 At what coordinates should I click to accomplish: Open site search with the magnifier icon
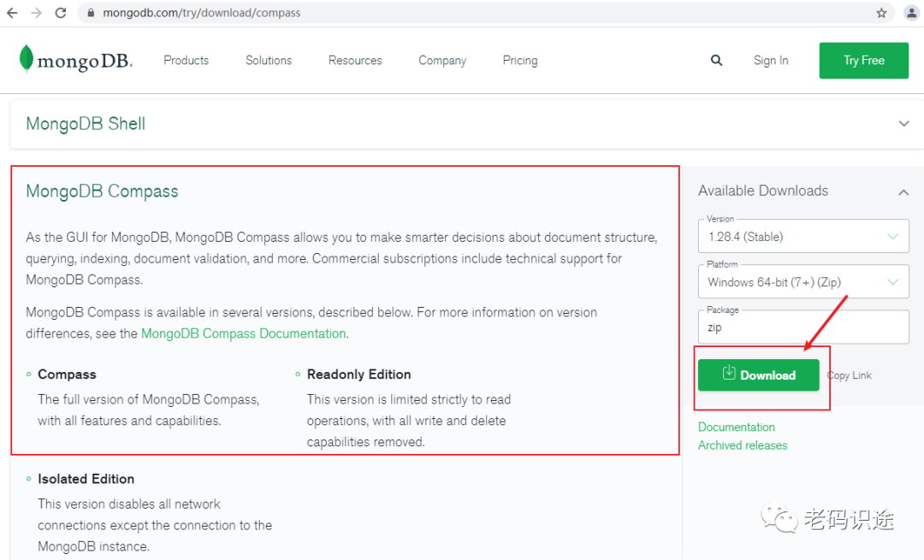pos(716,60)
